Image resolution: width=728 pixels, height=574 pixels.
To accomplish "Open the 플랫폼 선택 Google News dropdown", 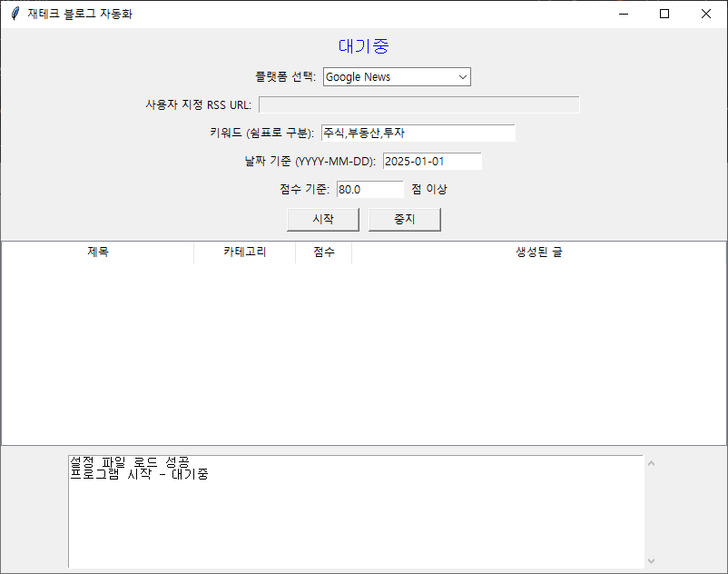I will pyautogui.click(x=397, y=76).
